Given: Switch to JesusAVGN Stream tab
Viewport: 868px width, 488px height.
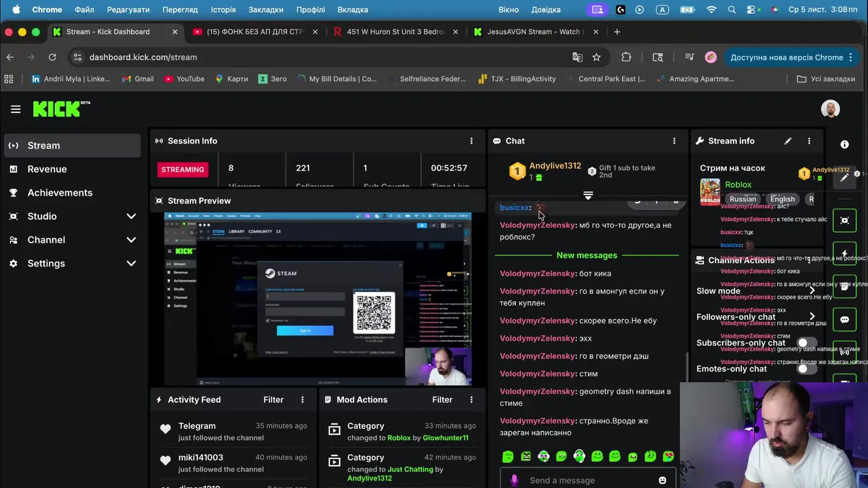Looking at the screenshot, I should (x=536, y=32).
